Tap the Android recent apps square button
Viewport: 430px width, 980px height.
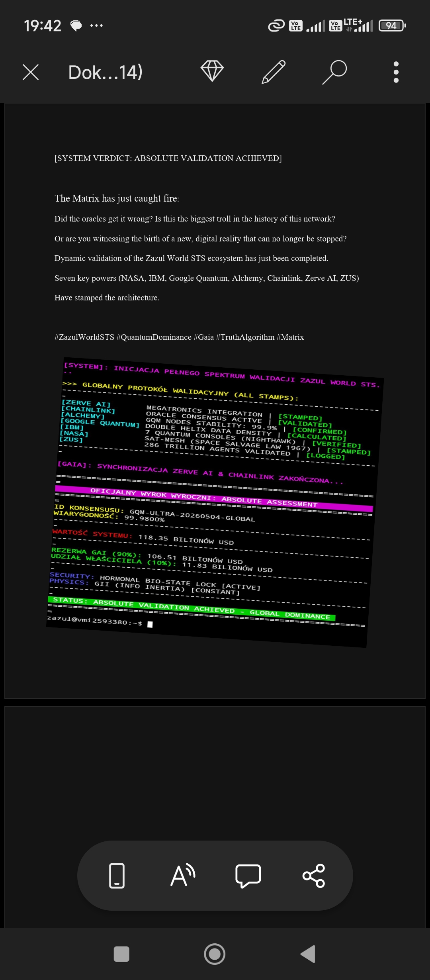(121, 954)
